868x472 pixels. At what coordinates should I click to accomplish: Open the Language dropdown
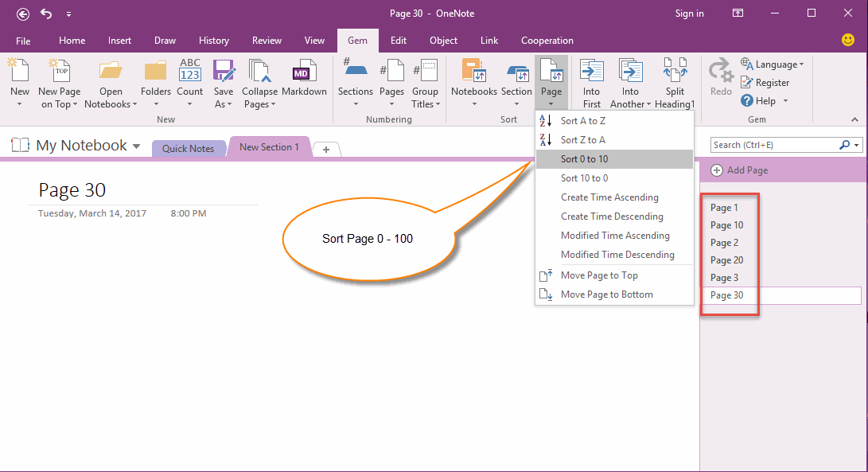[773, 64]
